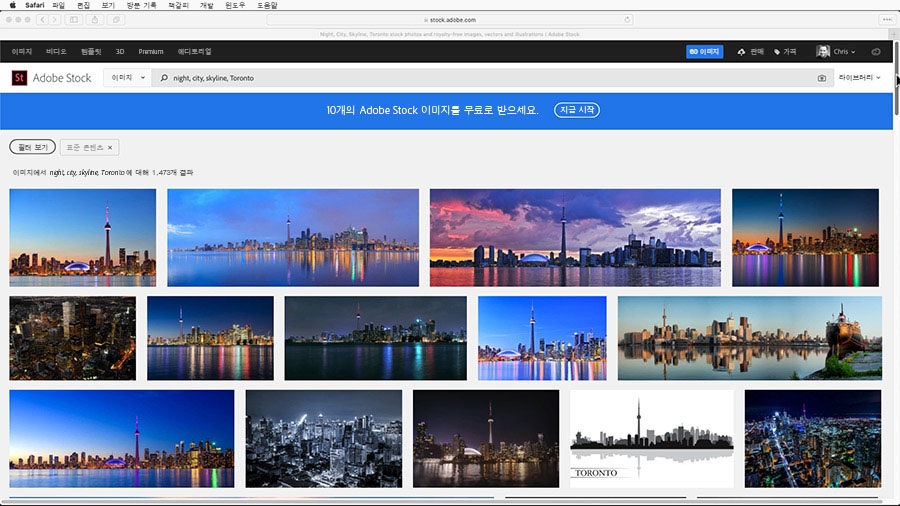Open the 판매 link
This screenshot has height=506, width=900.
751,52
